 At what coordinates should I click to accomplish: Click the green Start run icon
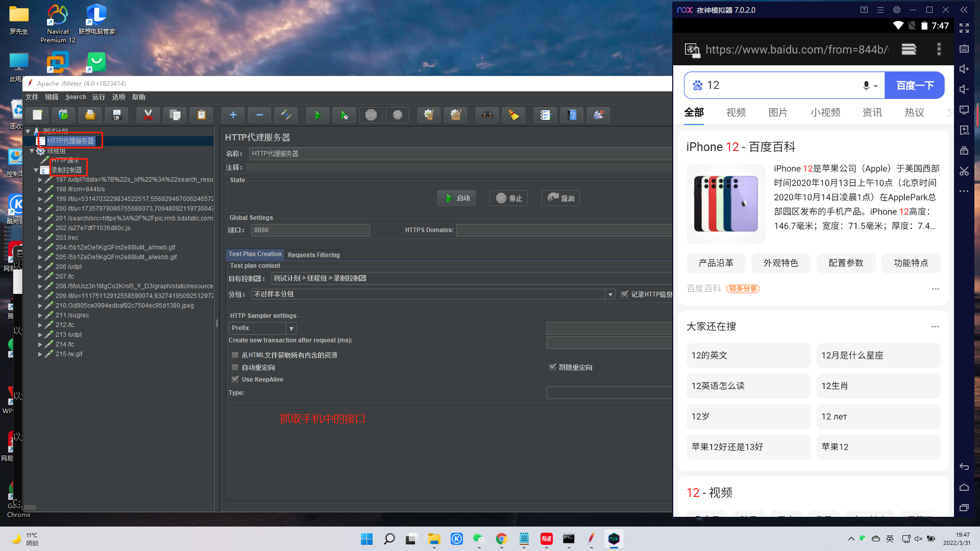317,115
